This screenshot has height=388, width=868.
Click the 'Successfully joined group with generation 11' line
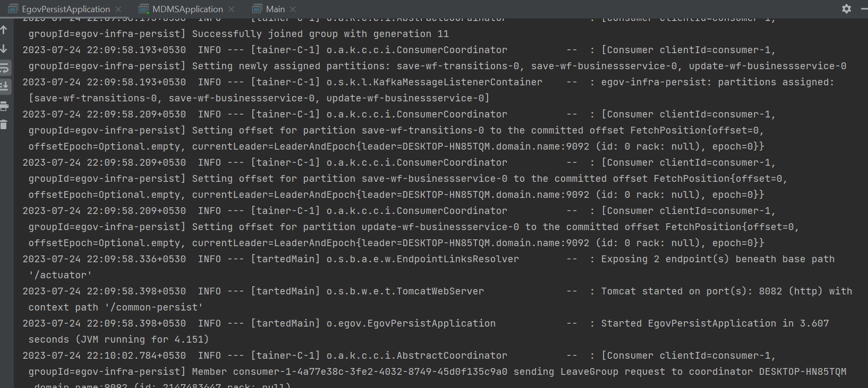320,34
